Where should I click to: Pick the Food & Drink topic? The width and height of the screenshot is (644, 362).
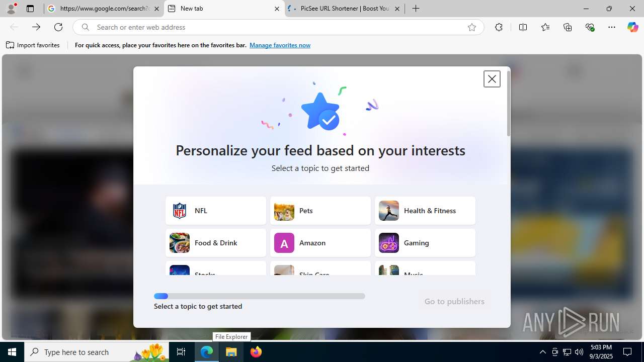click(x=216, y=243)
